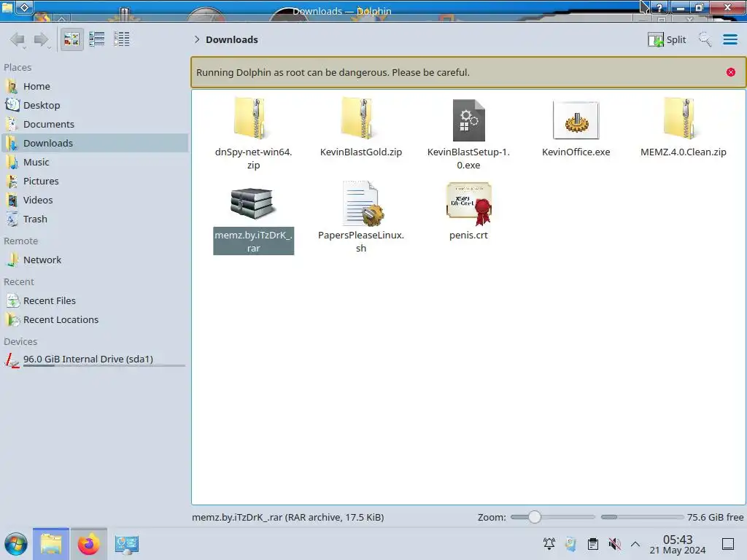Switch to Compact view mode

[x=97, y=39]
